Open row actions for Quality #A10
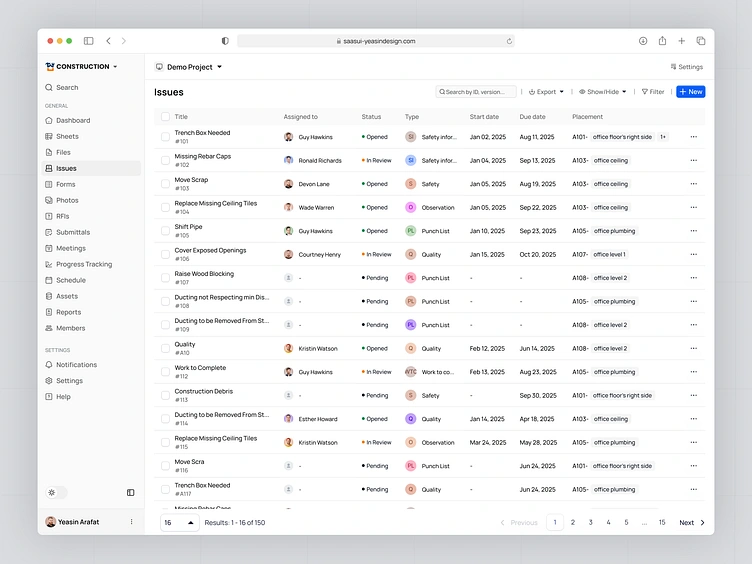 (693, 348)
